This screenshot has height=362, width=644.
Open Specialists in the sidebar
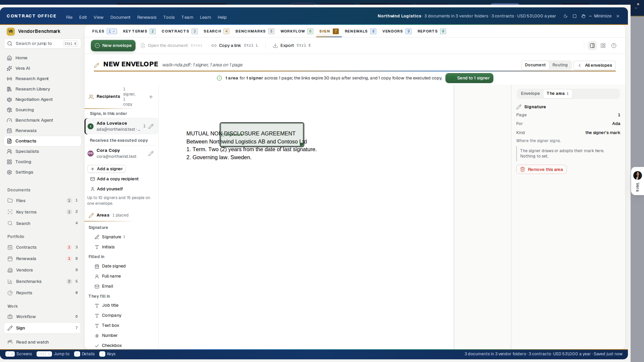(43, 152)
